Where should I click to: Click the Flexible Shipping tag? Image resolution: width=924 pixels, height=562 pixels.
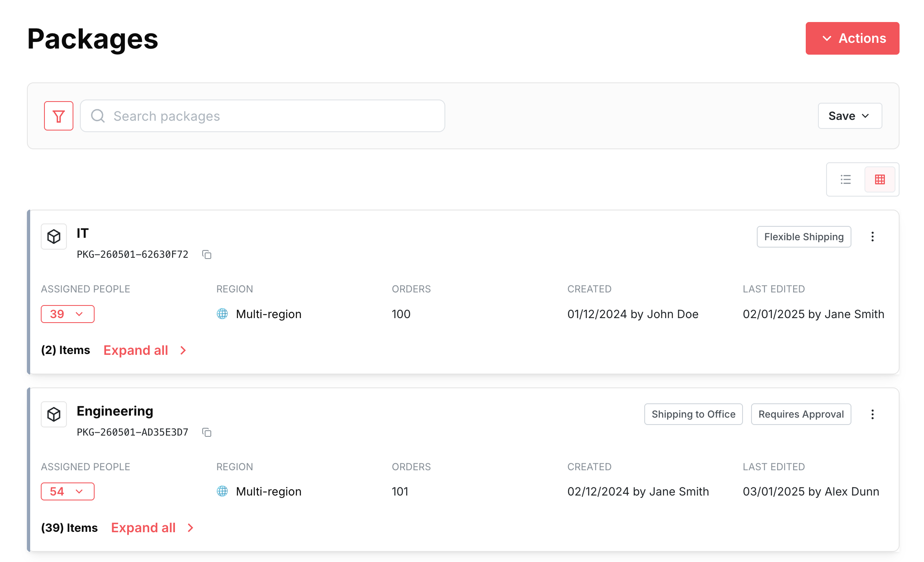(x=804, y=237)
